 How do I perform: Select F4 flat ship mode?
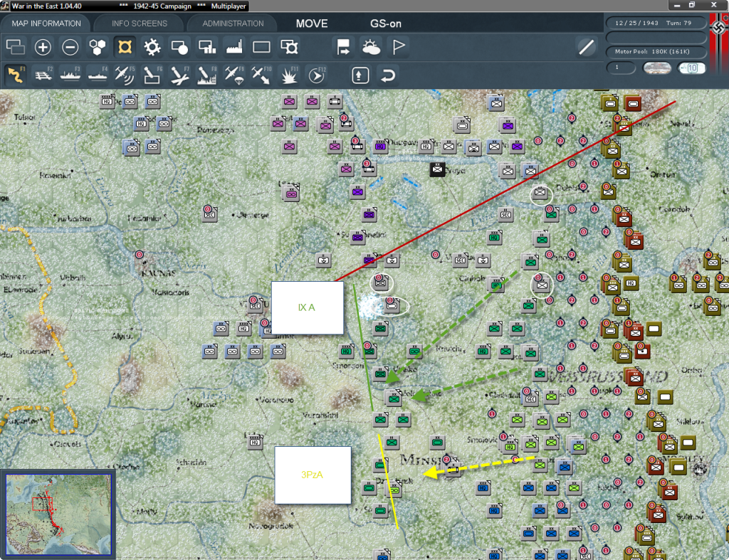[x=98, y=75]
